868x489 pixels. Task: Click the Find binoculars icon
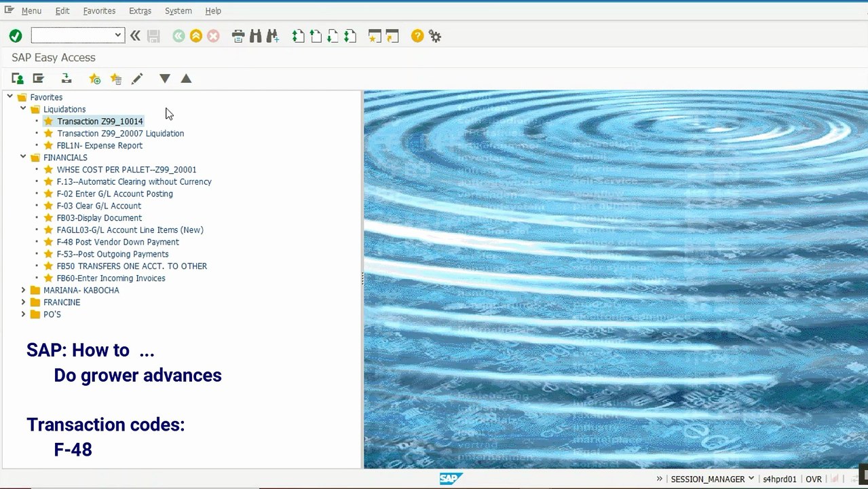click(255, 36)
